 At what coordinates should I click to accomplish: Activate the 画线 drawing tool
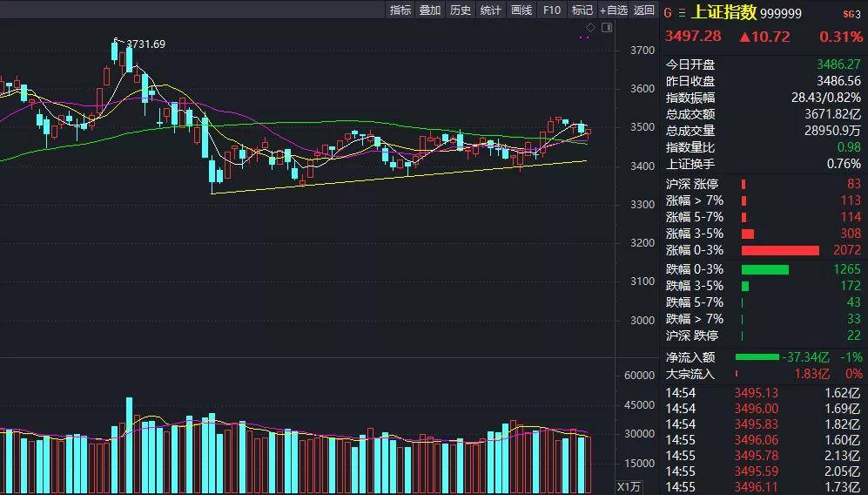pyautogui.click(x=521, y=10)
